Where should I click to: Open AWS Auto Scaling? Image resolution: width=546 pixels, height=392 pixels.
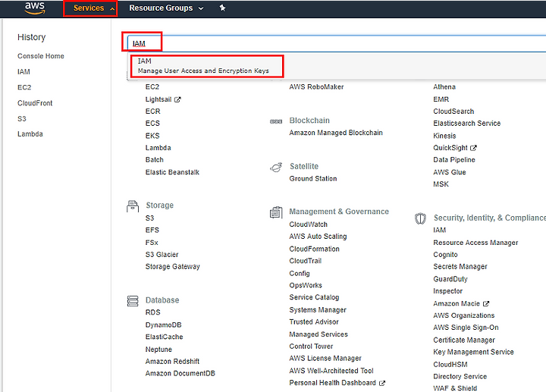click(318, 237)
